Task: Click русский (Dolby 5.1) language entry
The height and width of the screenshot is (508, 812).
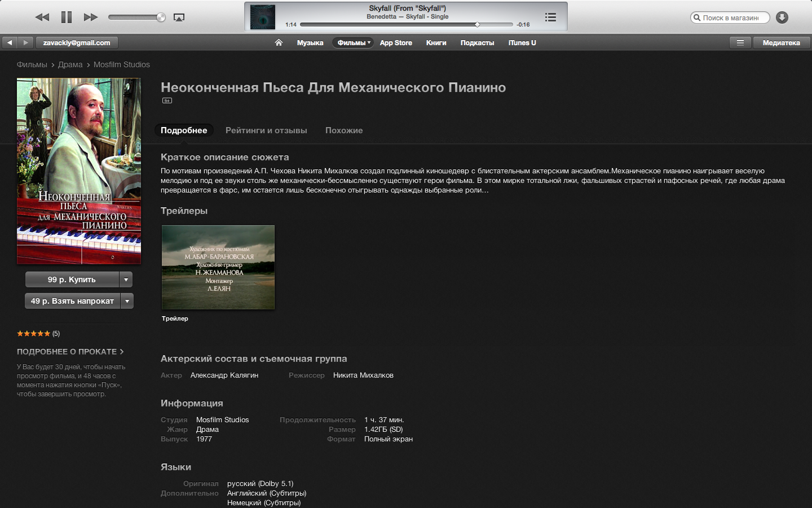Action: 261,484
